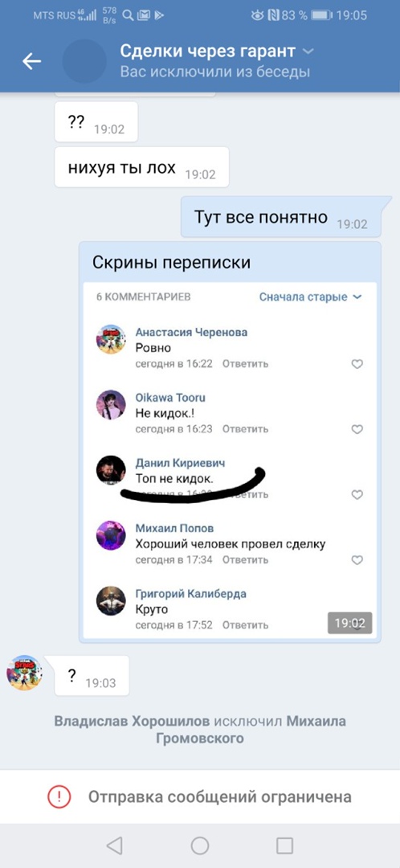
Task: Open Oikawa Tooru's profile avatar
Action: (111, 404)
